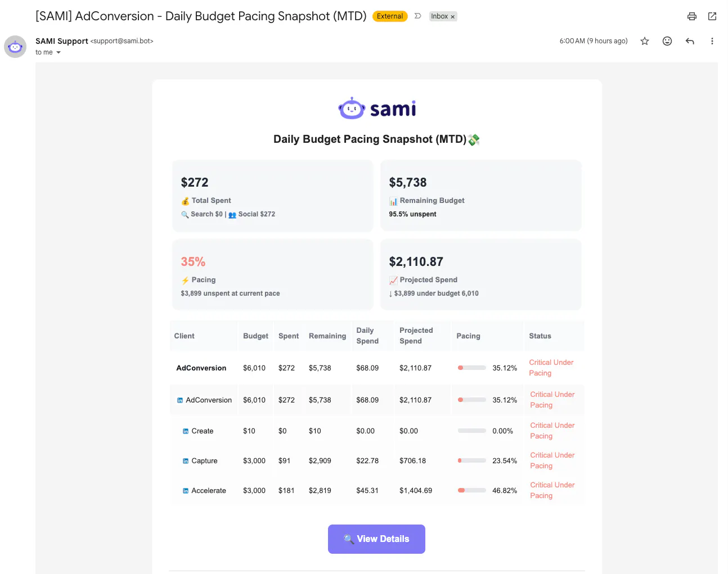The image size is (728, 574).
Task: Click the money emoji after the title
Action: (474, 139)
